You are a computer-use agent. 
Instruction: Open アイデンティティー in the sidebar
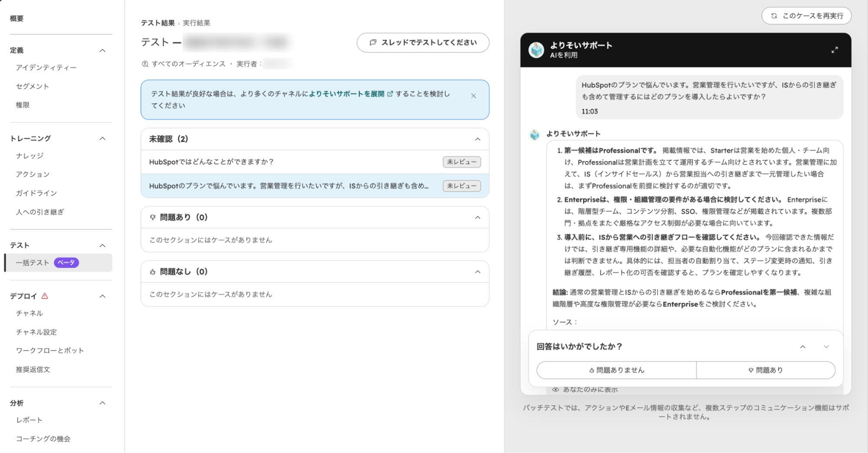(46, 68)
